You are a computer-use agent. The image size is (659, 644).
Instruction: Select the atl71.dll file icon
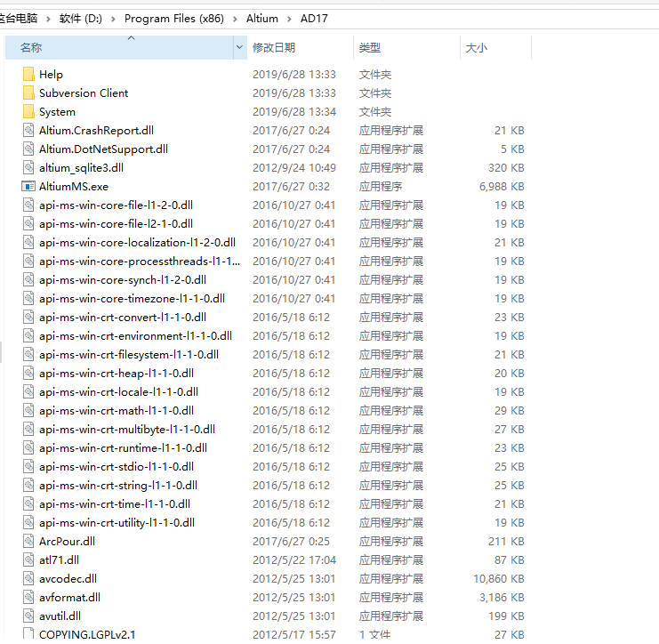pos(28,559)
